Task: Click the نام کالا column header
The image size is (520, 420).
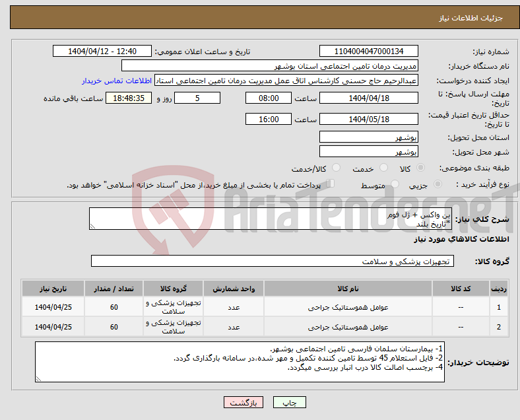Action: coord(348,289)
